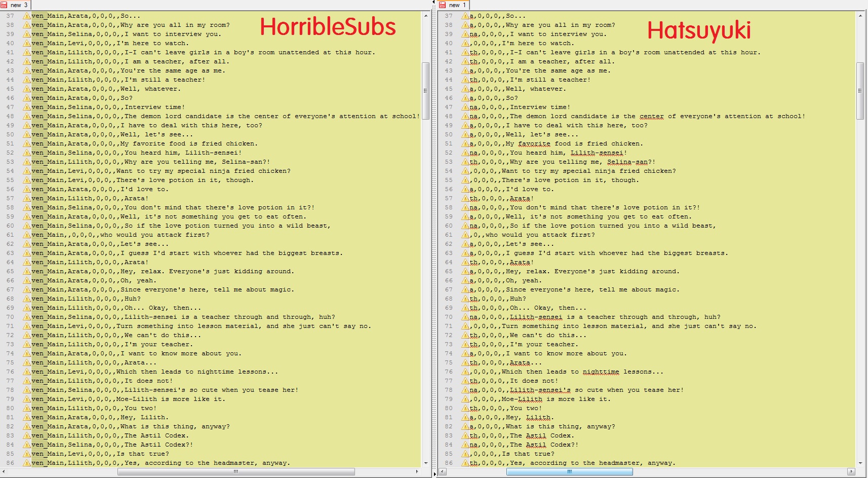Click warning marker on left pane line 70
This screenshot has height=478, width=868.
(x=27, y=317)
